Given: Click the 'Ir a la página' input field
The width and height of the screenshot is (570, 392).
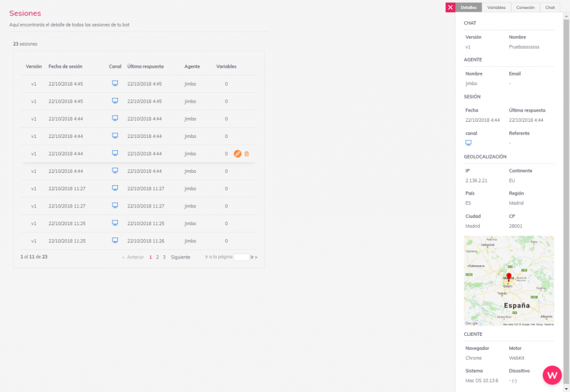Looking at the screenshot, I should point(242,257).
